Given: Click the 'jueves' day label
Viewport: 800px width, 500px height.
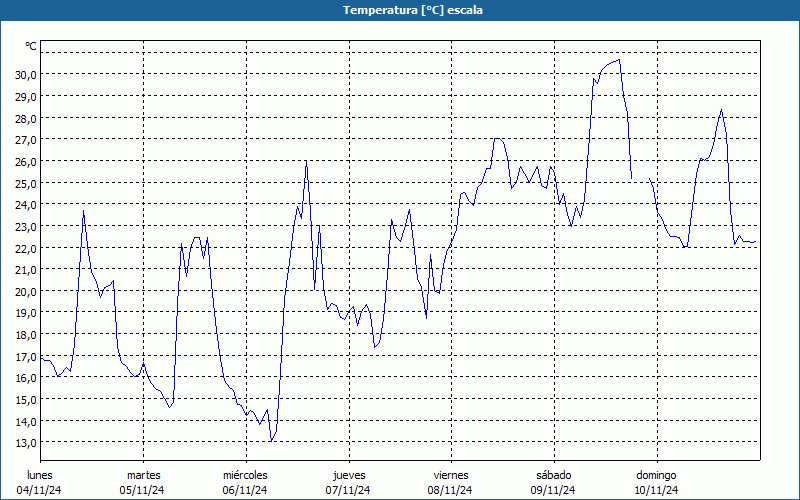Looking at the screenshot, I should 349,476.
